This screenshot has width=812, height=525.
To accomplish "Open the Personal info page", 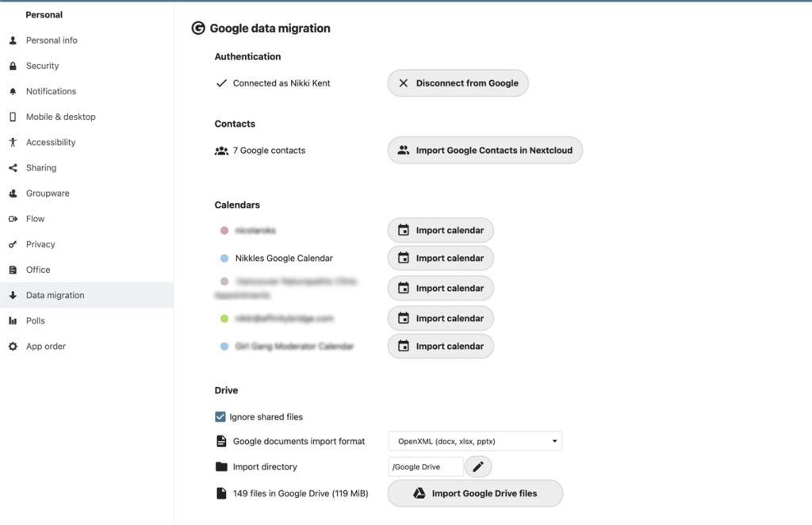I will (52, 40).
